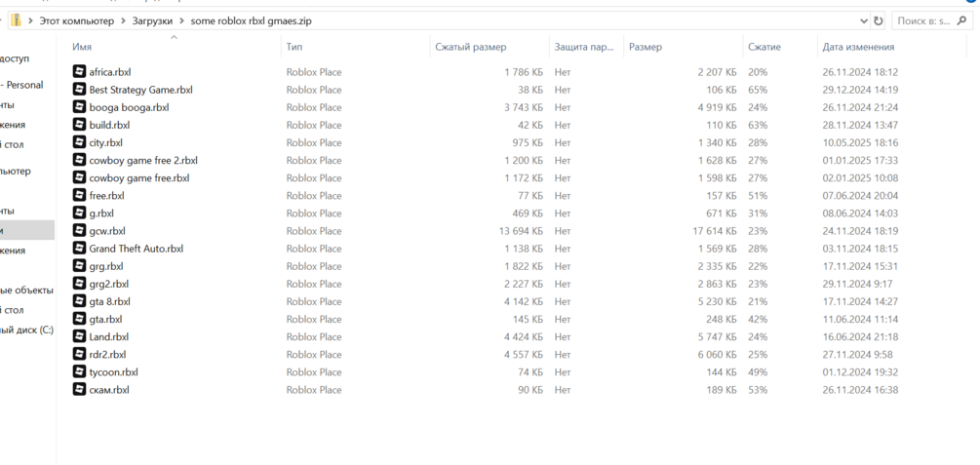Expand the chevron after Этот компьютер
The image size is (980, 465).
(123, 20)
